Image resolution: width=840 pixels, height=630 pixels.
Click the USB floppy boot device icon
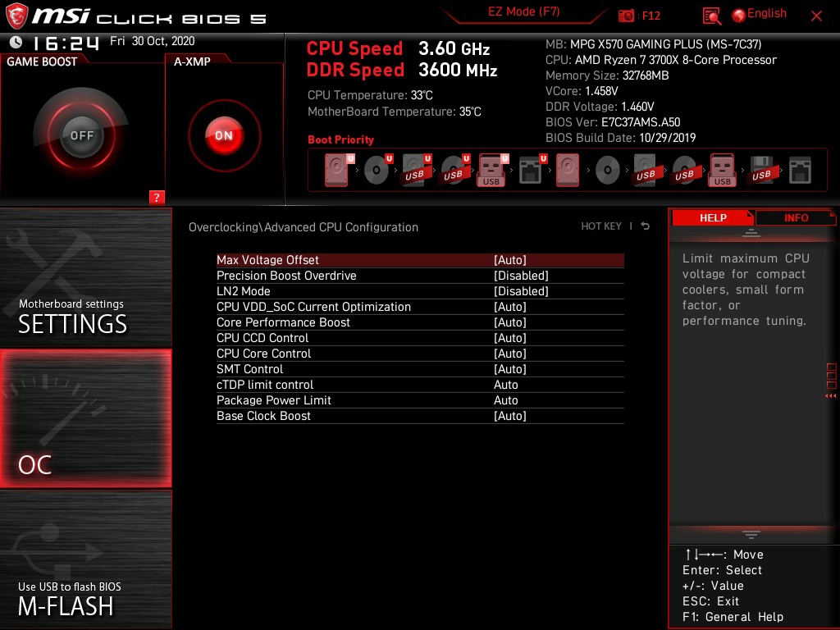(x=761, y=170)
